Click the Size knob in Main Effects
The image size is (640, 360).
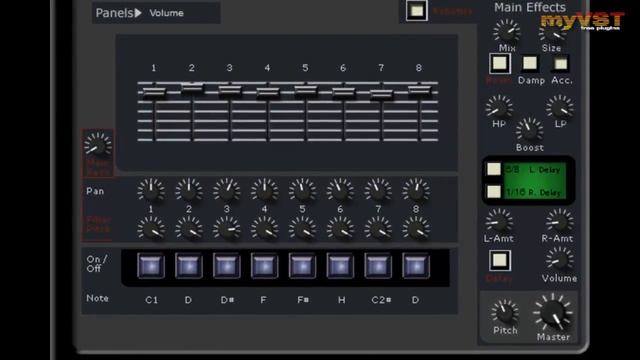tap(553, 32)
